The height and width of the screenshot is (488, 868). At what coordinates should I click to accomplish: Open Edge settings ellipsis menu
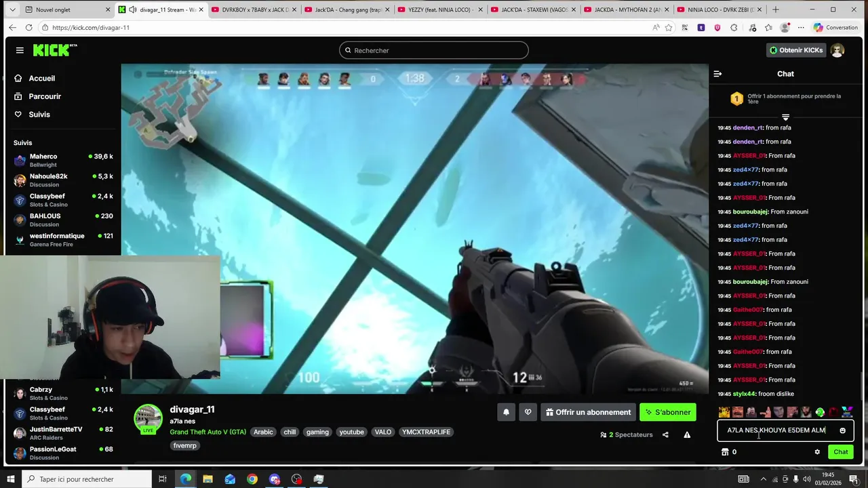(801, 28)
